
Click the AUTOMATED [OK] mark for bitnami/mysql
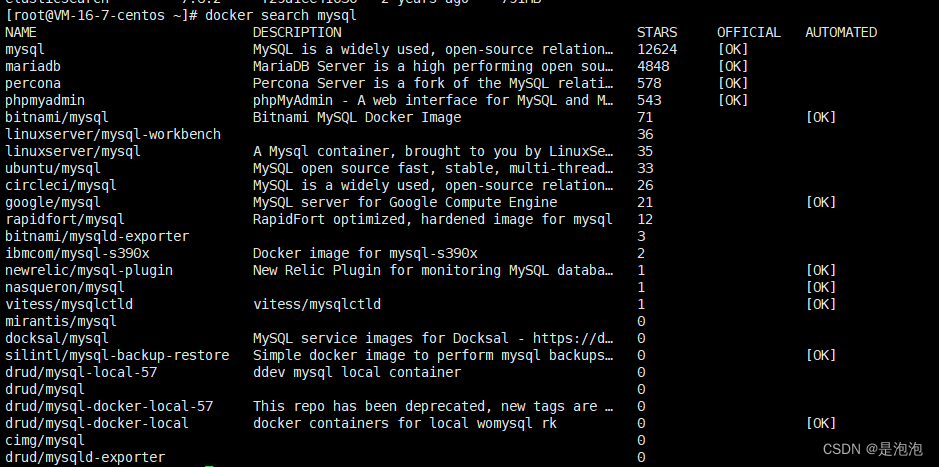click(821, 117)
